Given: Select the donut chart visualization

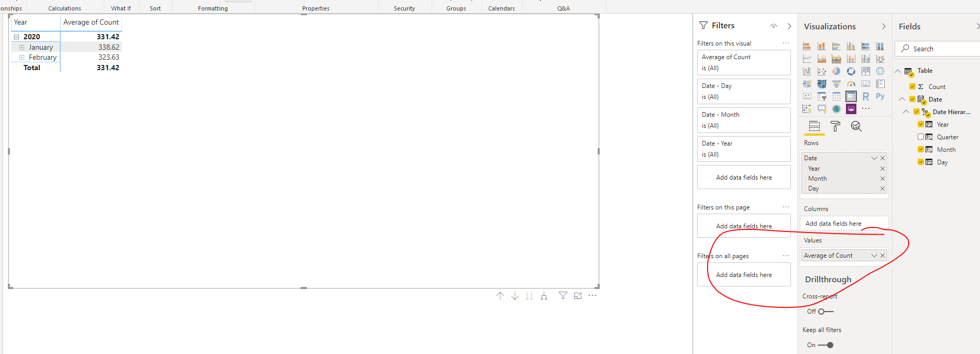Looking at the screenshot, I should (x=851, y=71).
